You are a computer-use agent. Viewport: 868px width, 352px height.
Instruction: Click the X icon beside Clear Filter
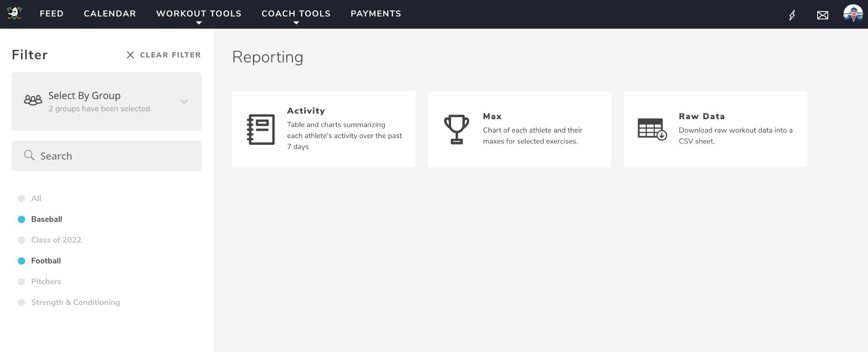coord(130,55)
